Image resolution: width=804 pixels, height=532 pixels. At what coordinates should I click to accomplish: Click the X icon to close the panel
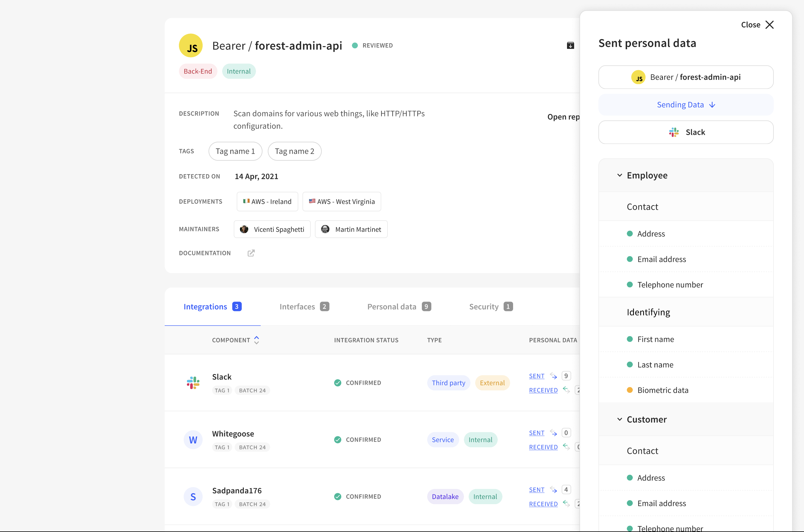click(x=769, y=25)
